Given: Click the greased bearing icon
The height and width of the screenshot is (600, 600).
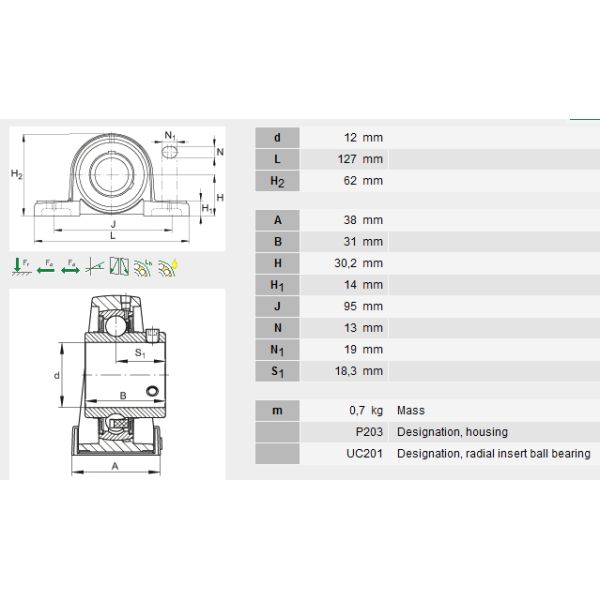Looking at the screenshot, I should (x=143, y=266).
